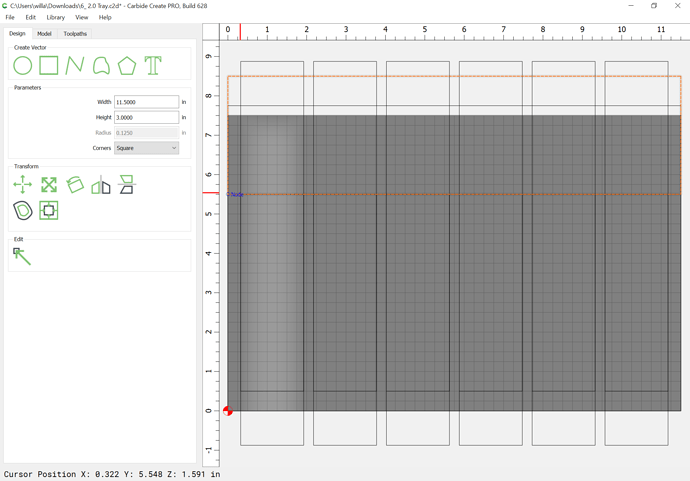690x481 pixels.
Task: Restore down the Carbide Create window
Action: [654, 6]
